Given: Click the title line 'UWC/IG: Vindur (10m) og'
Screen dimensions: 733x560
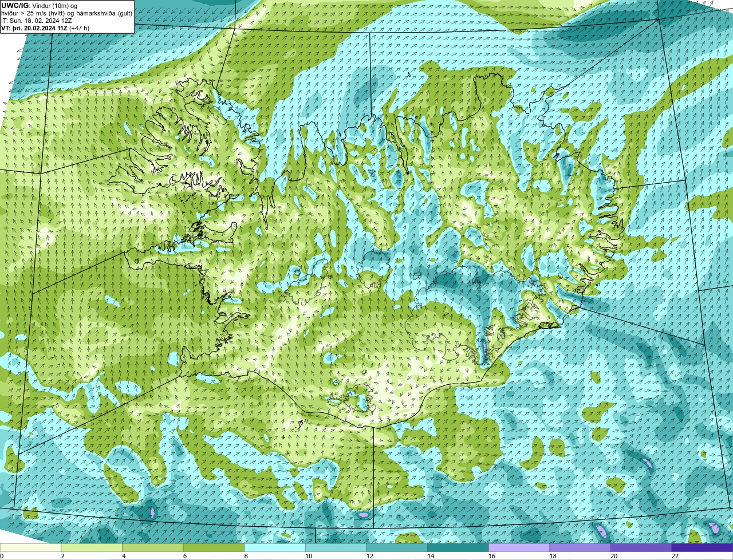Looking at the screenshot, I should (40, 5).
